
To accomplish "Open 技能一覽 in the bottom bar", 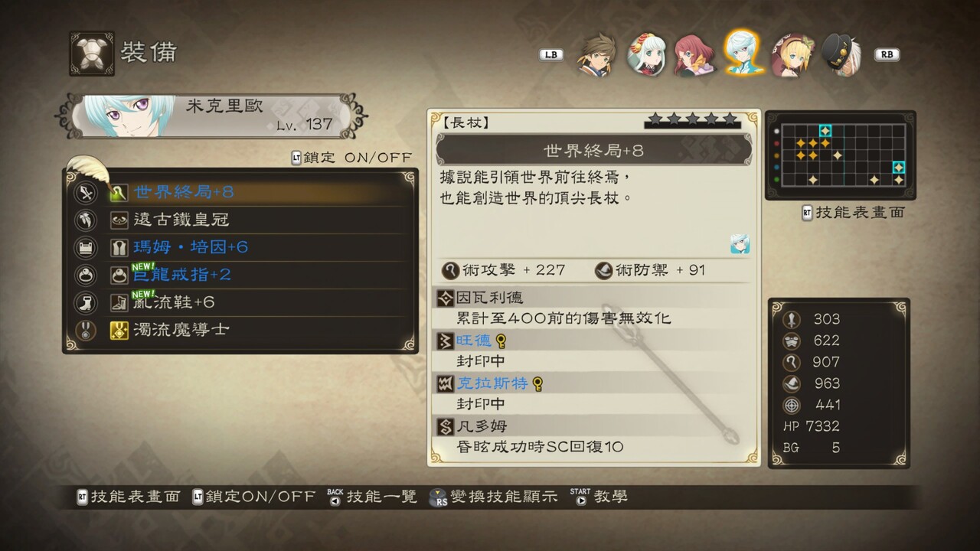I will pos(373,497).
